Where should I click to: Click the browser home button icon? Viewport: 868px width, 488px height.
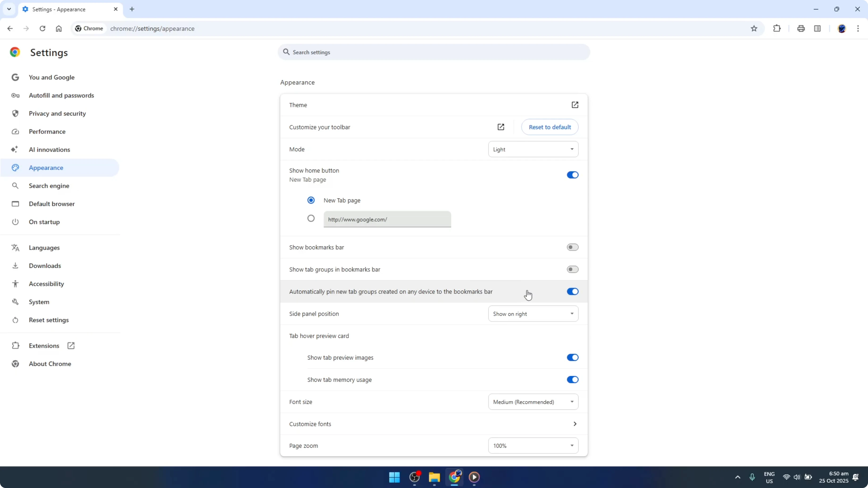coord(59,28)
